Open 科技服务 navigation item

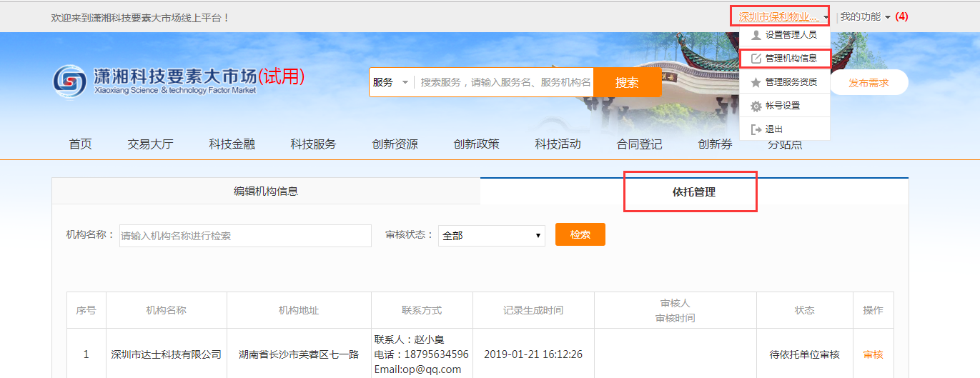point(313,144)
